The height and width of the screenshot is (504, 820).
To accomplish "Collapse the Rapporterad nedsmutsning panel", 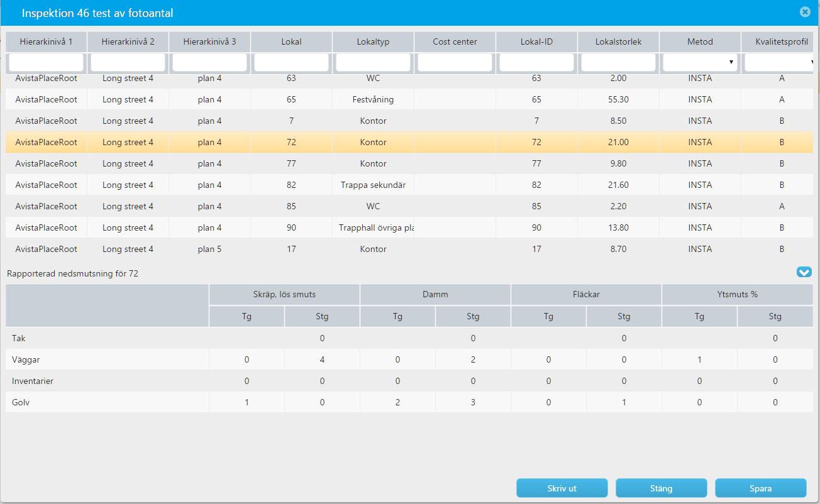I will point(804,272).
